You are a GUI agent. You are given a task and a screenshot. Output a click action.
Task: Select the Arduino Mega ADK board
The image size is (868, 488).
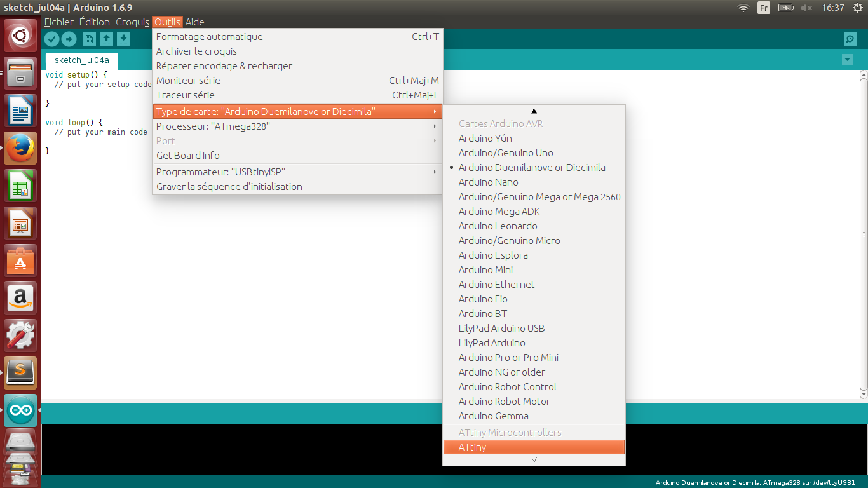pyautogui.click(x=534, y=212)
